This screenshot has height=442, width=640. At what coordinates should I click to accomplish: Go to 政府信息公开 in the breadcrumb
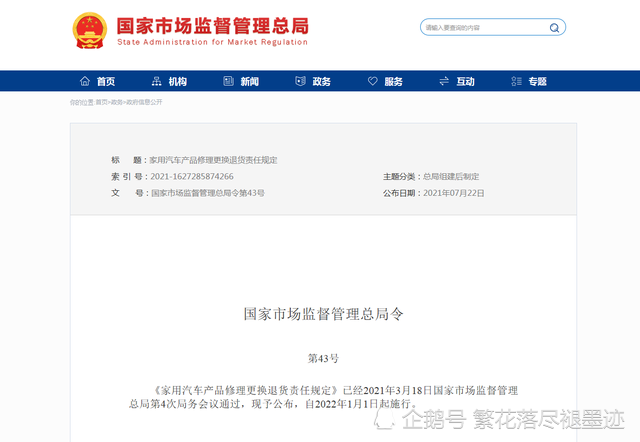[x=144, y=102]
